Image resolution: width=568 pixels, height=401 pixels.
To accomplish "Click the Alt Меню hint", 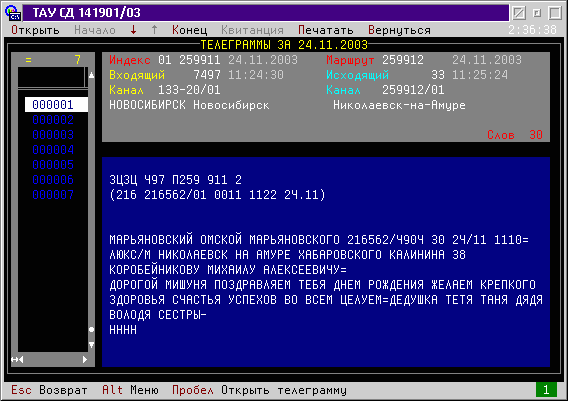I will click(130, 390).
